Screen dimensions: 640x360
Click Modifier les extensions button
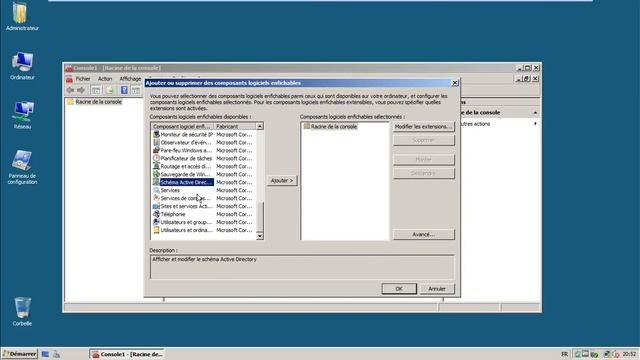423,127
